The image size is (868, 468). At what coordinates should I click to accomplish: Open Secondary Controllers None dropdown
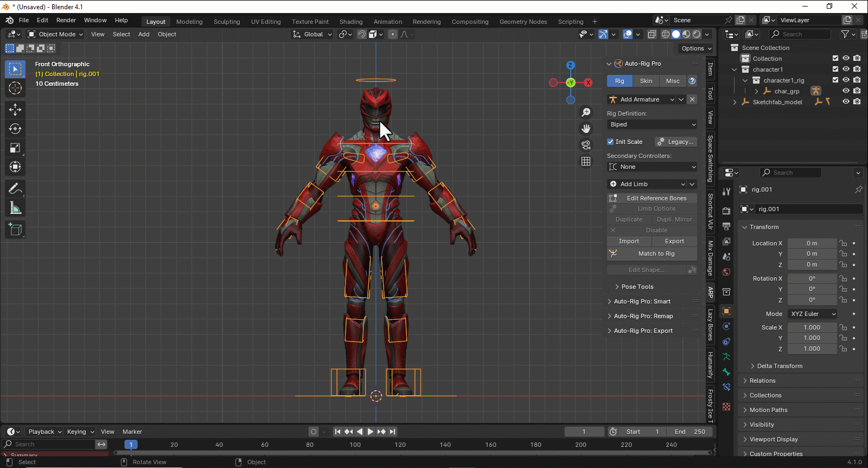pyautogui.click(x=652, y=167)
